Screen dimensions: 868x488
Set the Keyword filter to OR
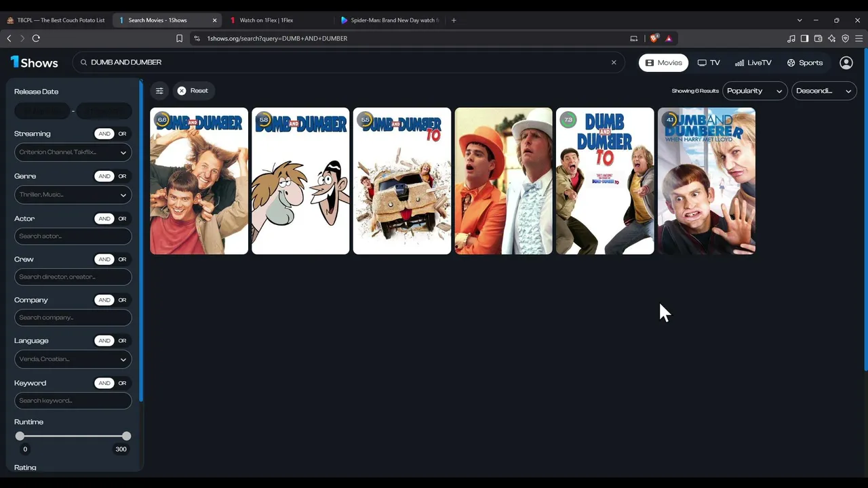point(122,383)
